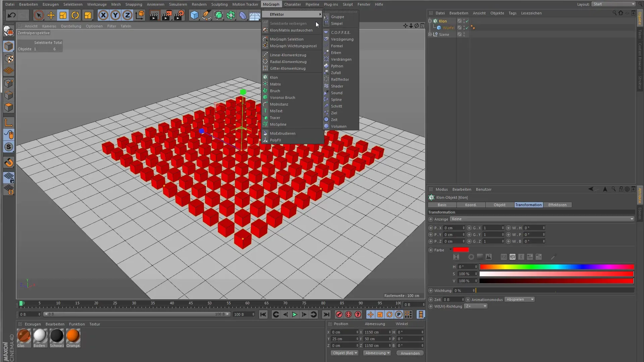Activate the Scale tool
The image size is (644, 362).
(63, 15)
